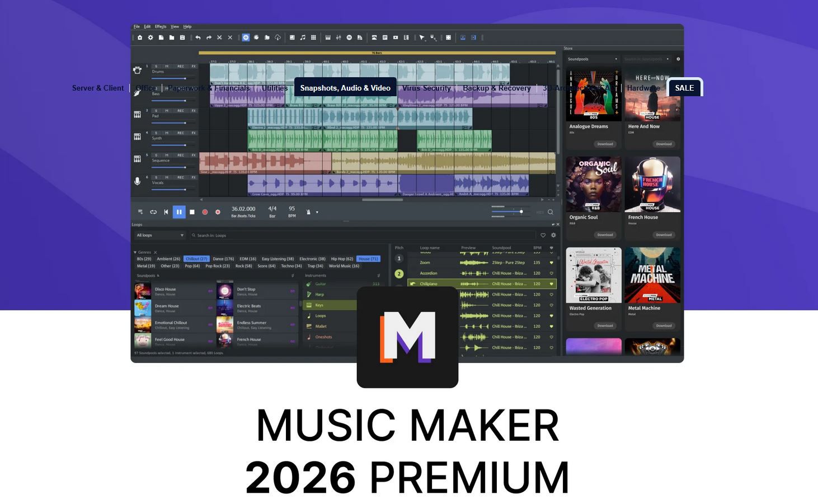Favorite the Accordion loop with the heart icon
This screenshot has height=504, width=818.
[551, 273]
